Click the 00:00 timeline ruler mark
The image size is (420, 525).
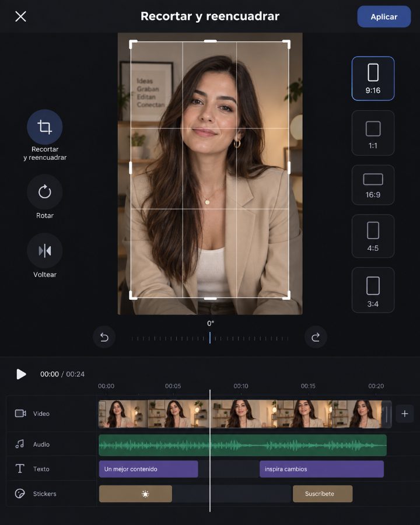pos(106,386)
